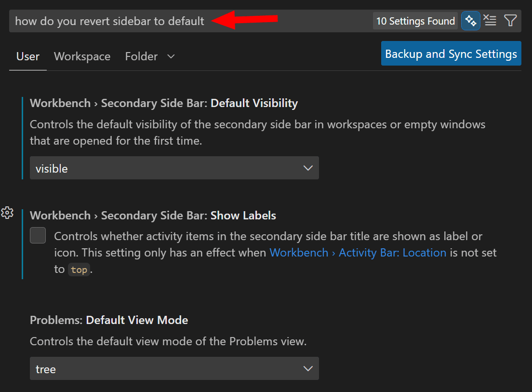Viewport: 532px width, 392px height.
Task: Toggle the AI settings search sparkle icon
Action: 471,21
